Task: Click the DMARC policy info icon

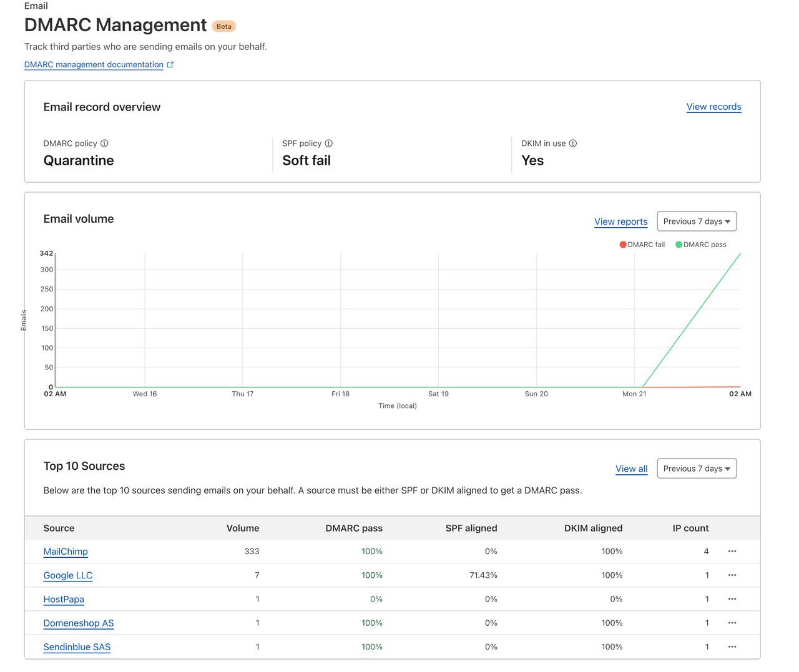Action: [104, 143]
